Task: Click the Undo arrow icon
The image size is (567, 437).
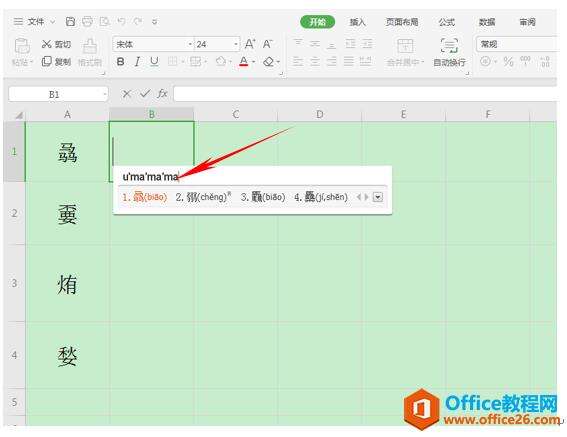Action: (121, 22)
